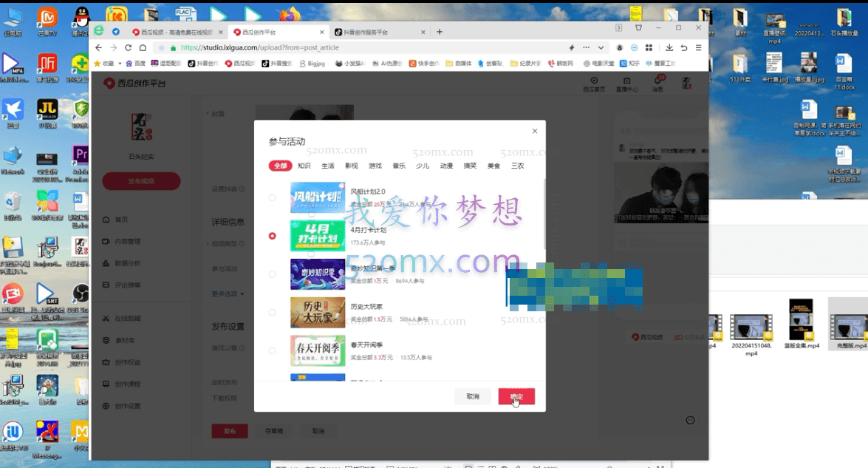Click the activity list scrollbar

tap(544, 214)
